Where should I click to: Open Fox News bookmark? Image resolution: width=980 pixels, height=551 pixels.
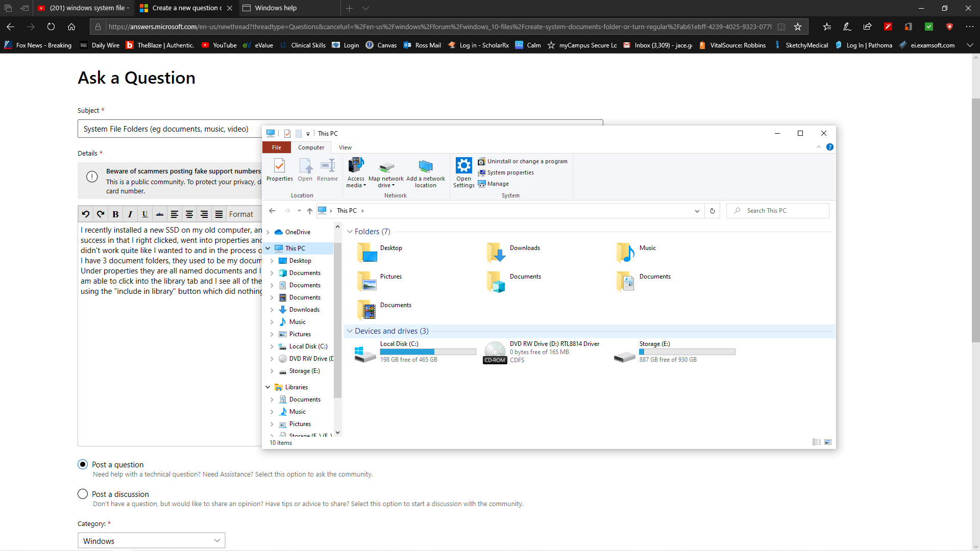(38, 45)
